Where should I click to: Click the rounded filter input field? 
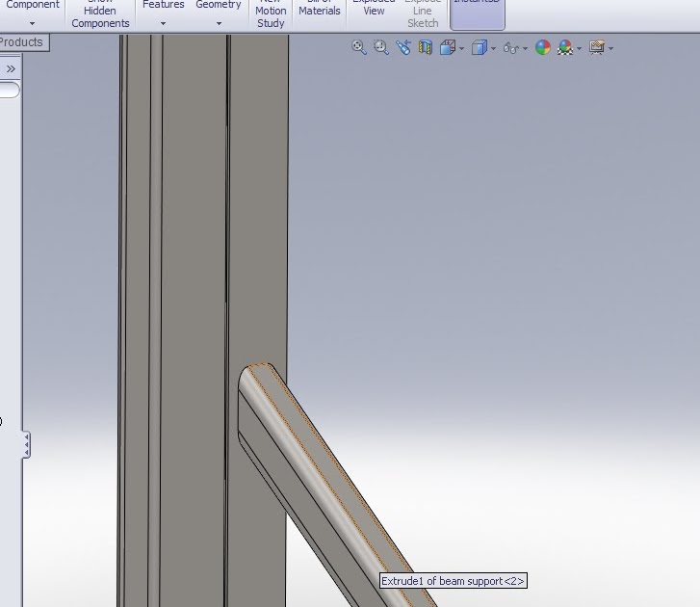tap(10, 90)
